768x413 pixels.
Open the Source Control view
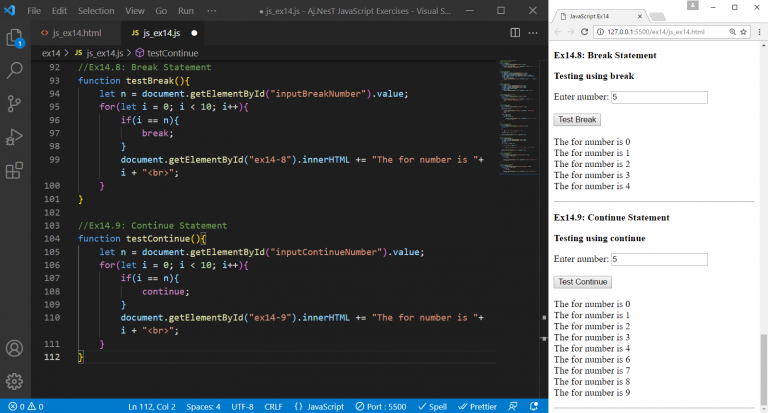tap(15, 104)
